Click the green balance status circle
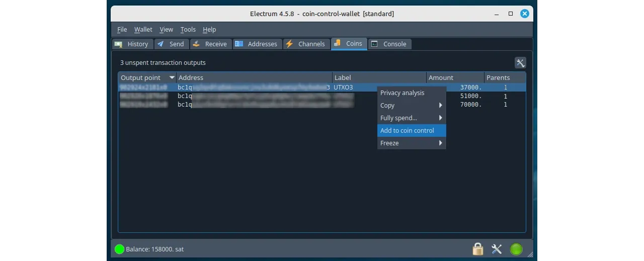Viewport: 644px width, 261px height. (119, 249)
